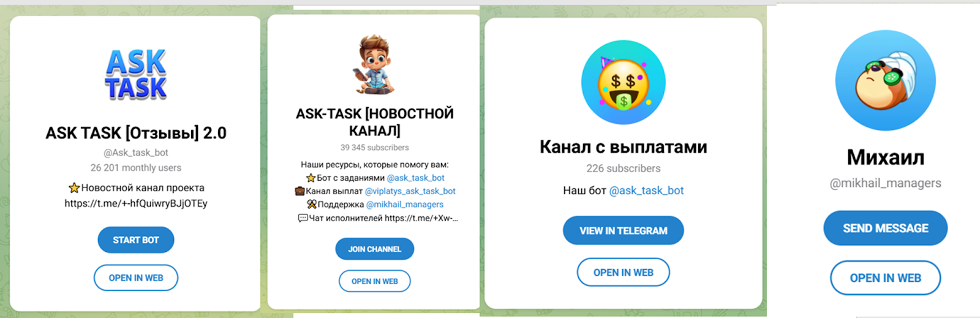Click the briefcase emoji near Канал выплат
This screenshot has width=980, height=318.
click(x=300, y=191)
